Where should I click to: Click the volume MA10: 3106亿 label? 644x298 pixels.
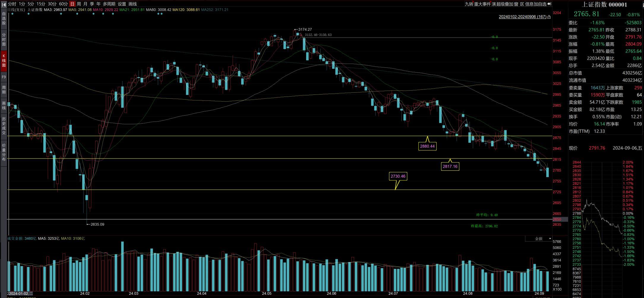pyautogui.click(x=73, y=239)
